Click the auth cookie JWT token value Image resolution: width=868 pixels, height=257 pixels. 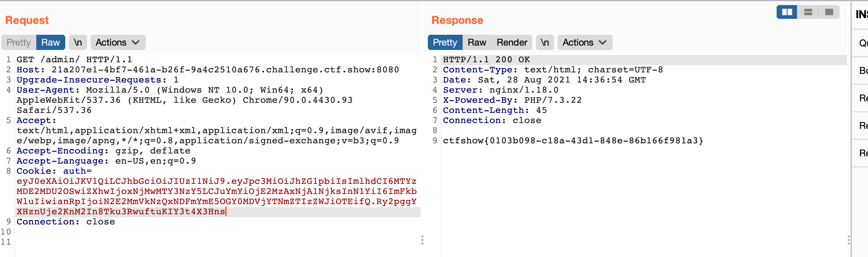pos(216,191)
